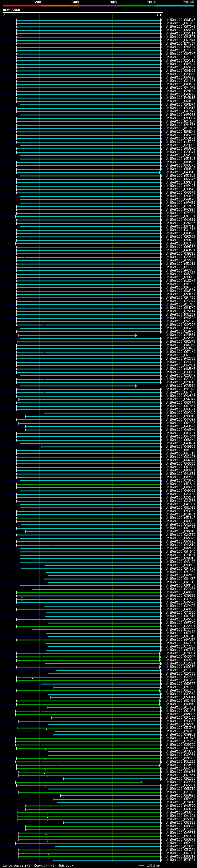Select hit label UniRef100_O04644

(180, 436)
